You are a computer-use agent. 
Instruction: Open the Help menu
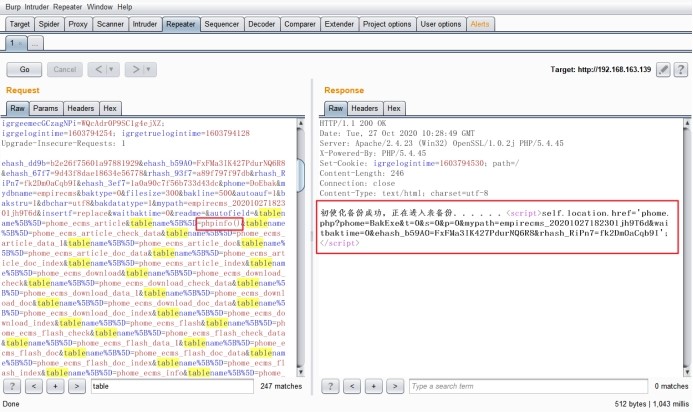pos(125,7)
